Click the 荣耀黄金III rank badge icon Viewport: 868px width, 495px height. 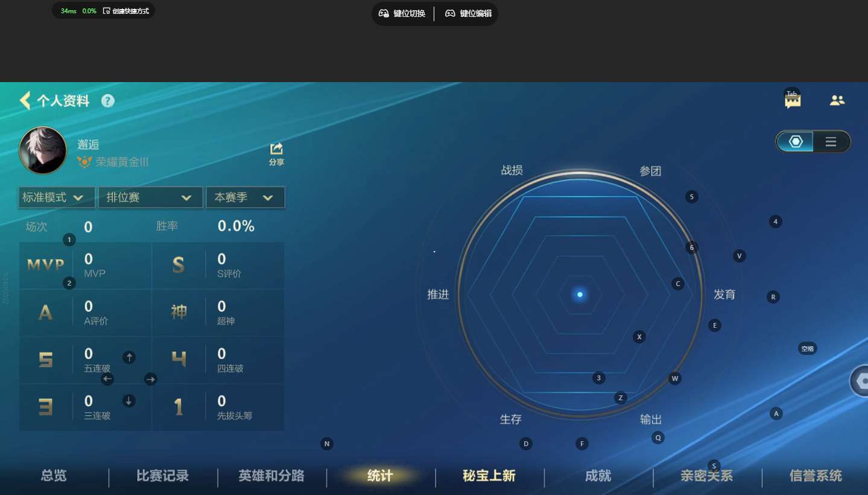pos(84,162)
